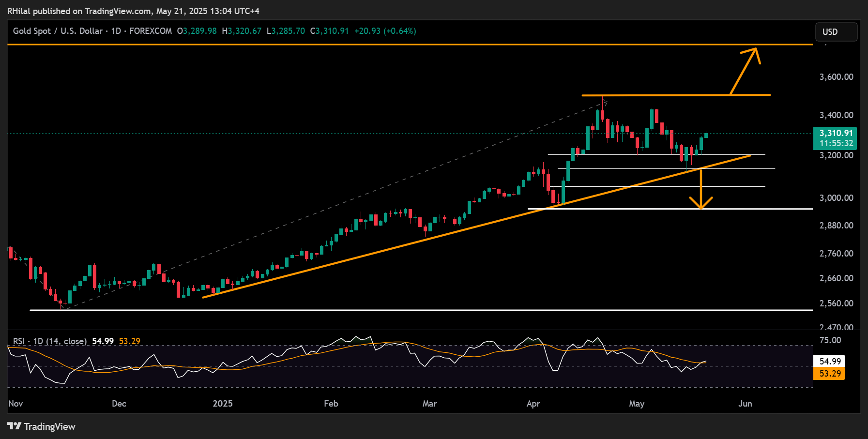Screen dimensions: 868x439
Task: Select the latest green candlestick
Action: [706, 135]
